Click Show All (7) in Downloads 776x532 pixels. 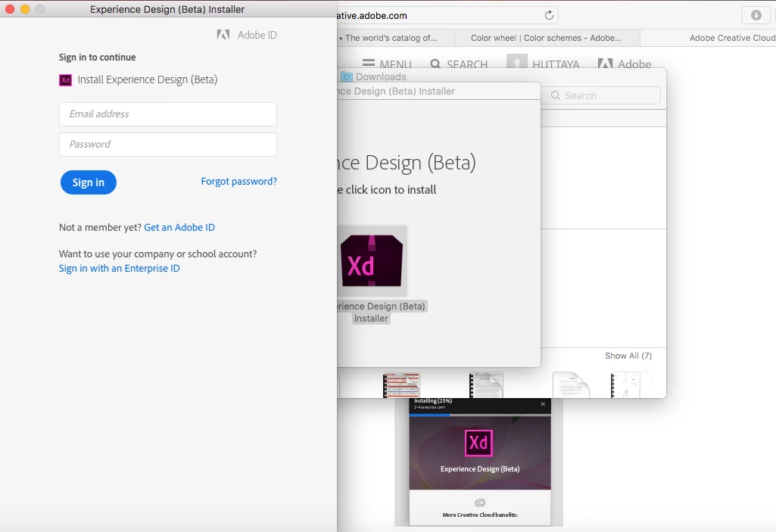[628, 356]
